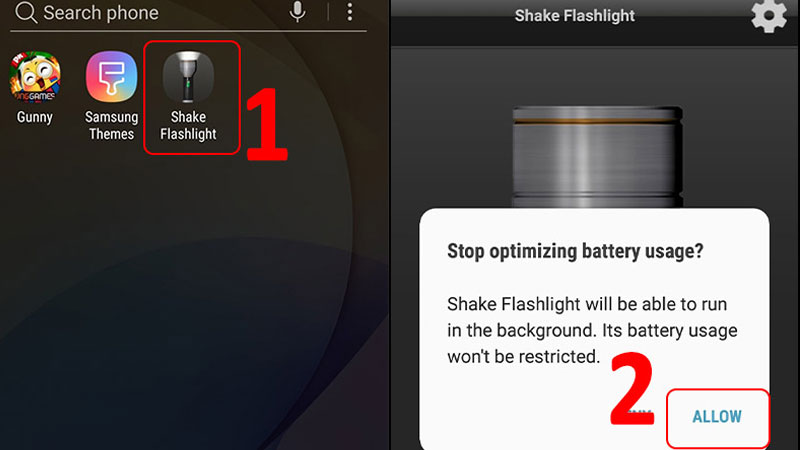Tap the 'Stop optimizing battery usage?' heading
The image size is (800, 450).
(x=575, y=251)
